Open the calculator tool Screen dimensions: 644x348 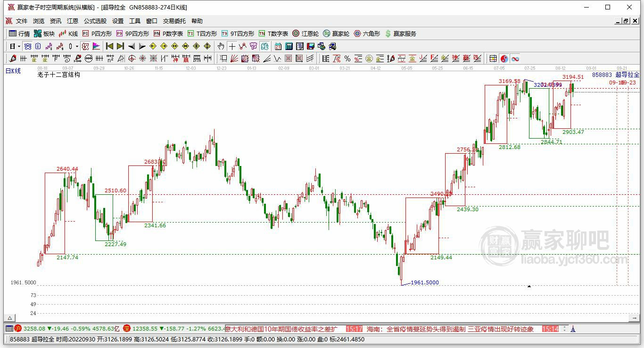pos(289,46)
